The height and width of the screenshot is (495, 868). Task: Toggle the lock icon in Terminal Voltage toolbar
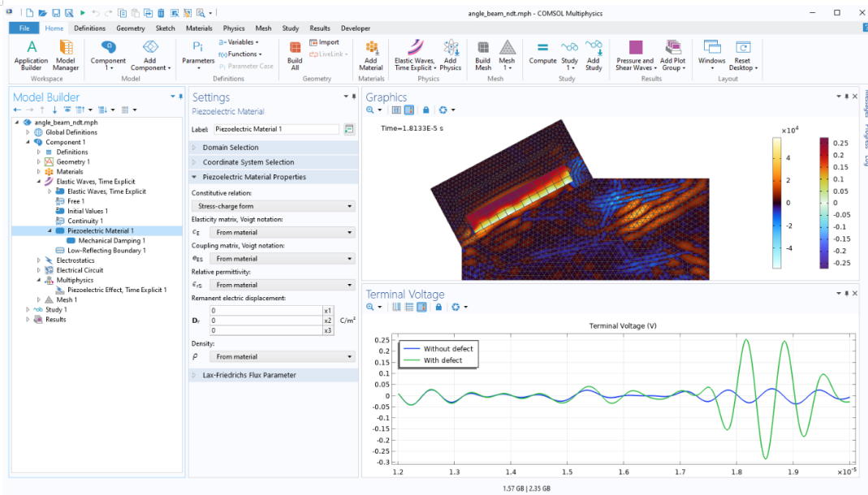pos(438,307)
